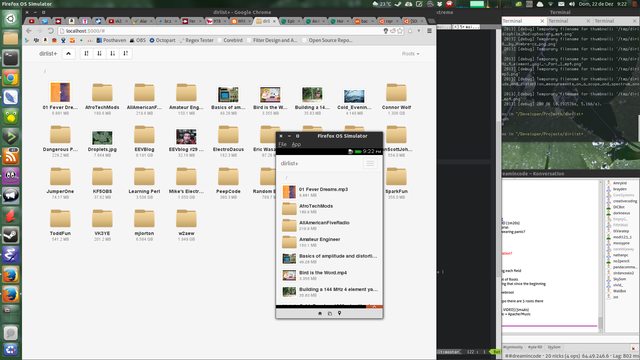
Task: Open the Roots dropdown in dirlist+
Action: (410, 53)
